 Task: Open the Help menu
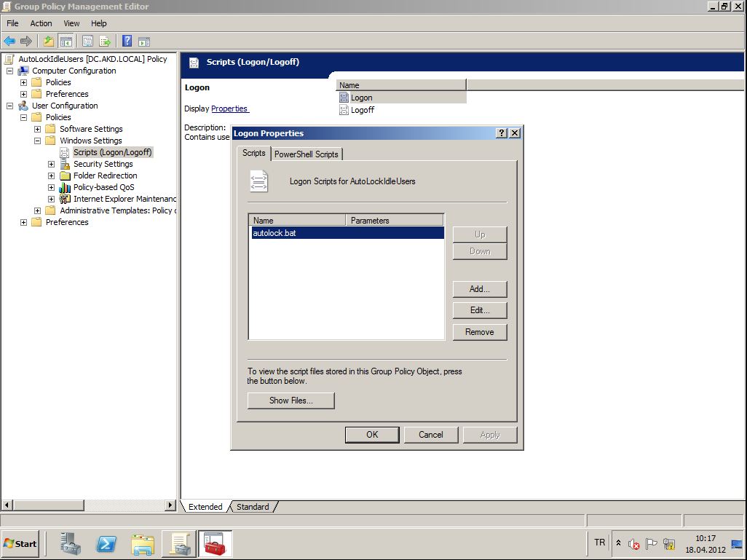(98, 23)
